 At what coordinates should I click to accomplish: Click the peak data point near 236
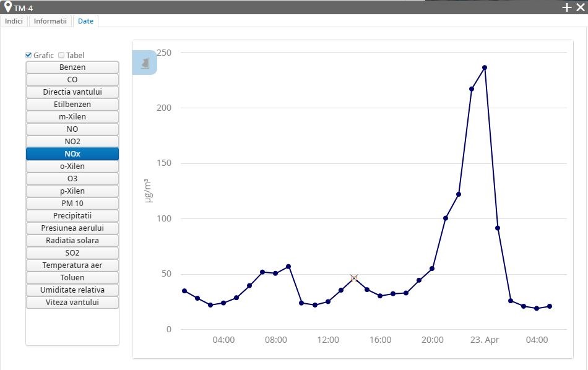click(x=485, y=67)
